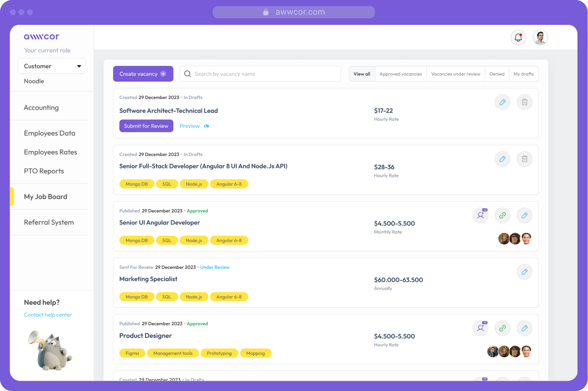
Task: Copy link for Senior UI Angular Developer
Action: point(502,215)
